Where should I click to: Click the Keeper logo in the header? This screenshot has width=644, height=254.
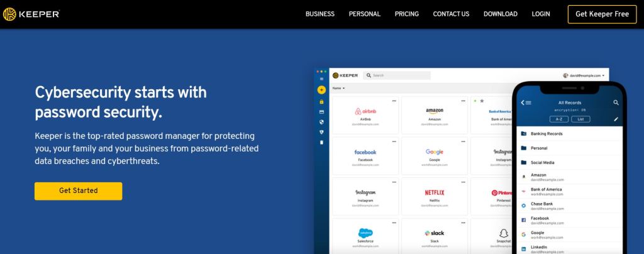[x=31, y=14]
